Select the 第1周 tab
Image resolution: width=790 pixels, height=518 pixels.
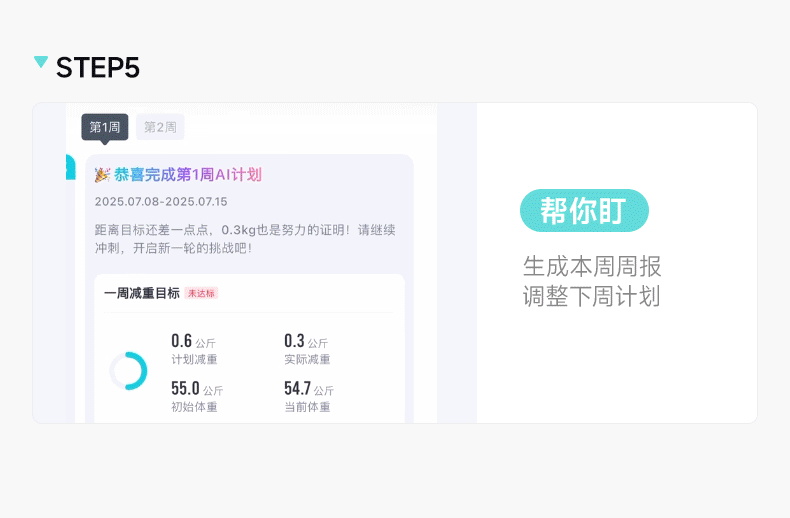coord(105,127)
